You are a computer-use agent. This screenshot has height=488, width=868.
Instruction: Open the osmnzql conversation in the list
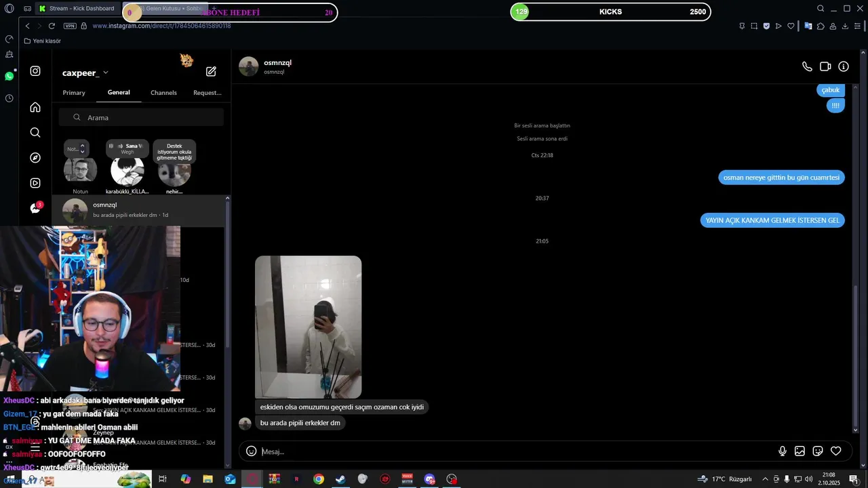point(139,210)
